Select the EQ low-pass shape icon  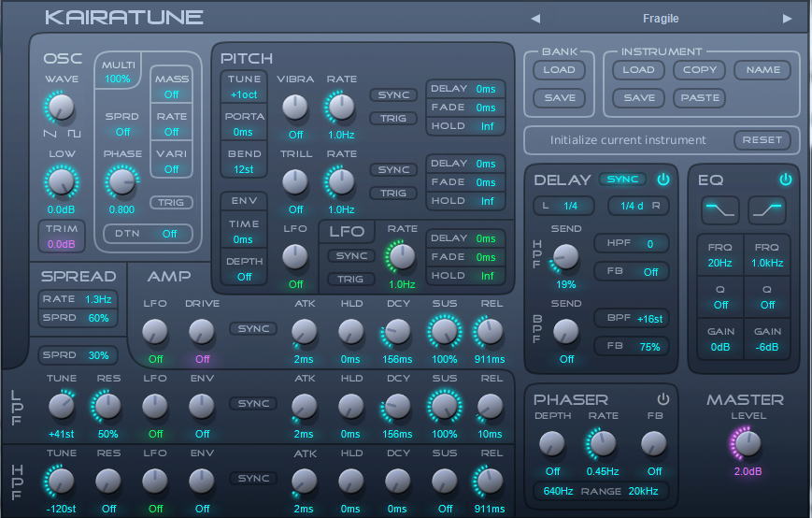tap(720, 209)
